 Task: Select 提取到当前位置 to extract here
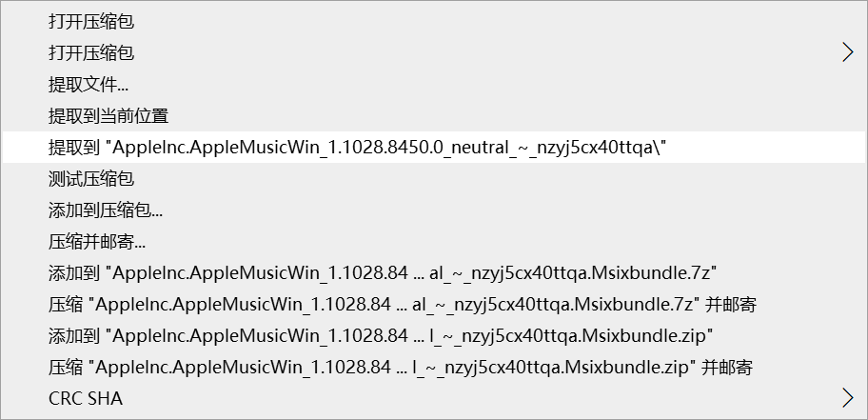pos(434,116)
